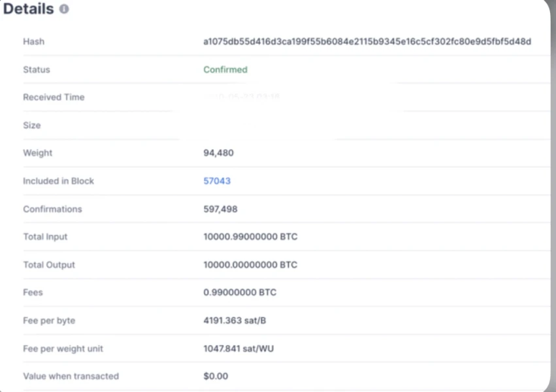Click the Total Input amount 10000.99 BTC
The width and height of the screenshot is (556, 392).
click(250, 237)
